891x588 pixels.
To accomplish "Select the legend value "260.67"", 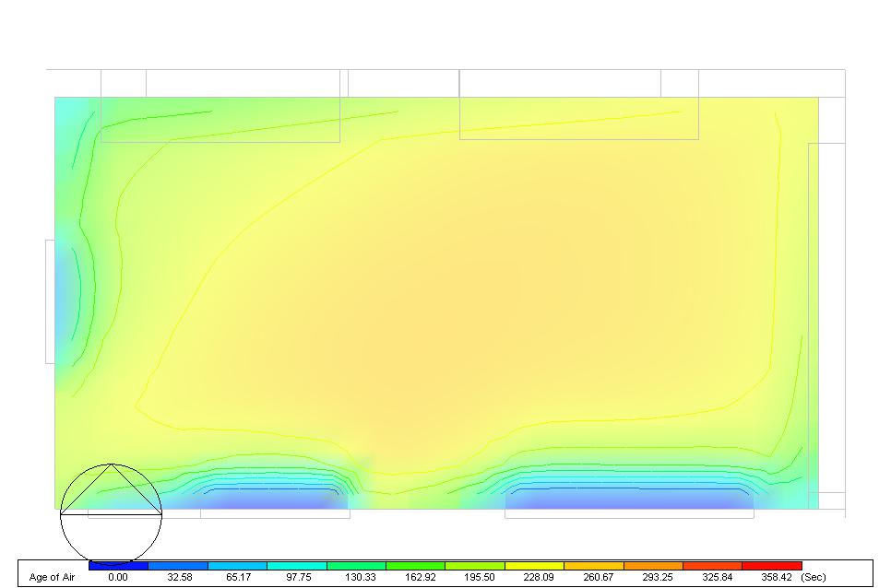I will [599, 577].
